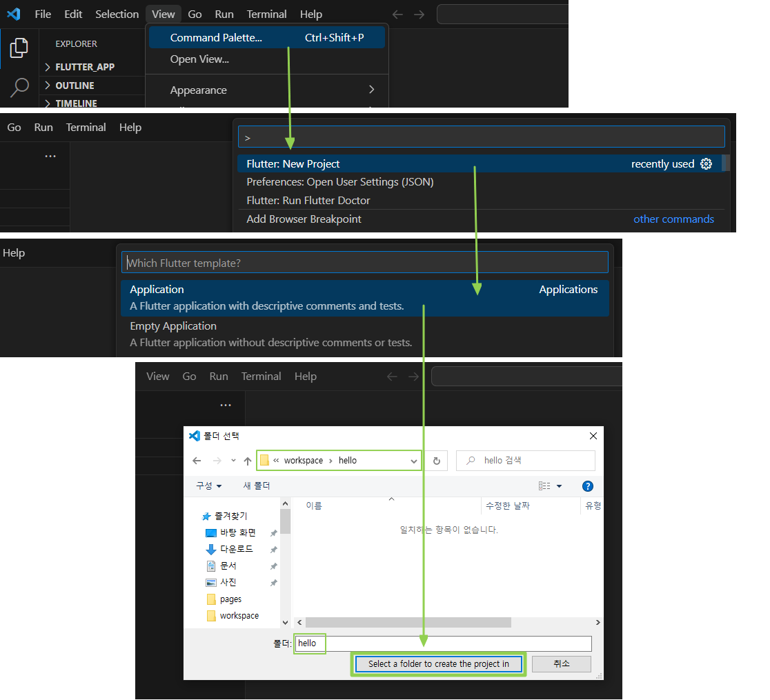Viewport: 770px width, 700px height.
Task: Select Flutter: New Project command
Action: click(480, 164)
